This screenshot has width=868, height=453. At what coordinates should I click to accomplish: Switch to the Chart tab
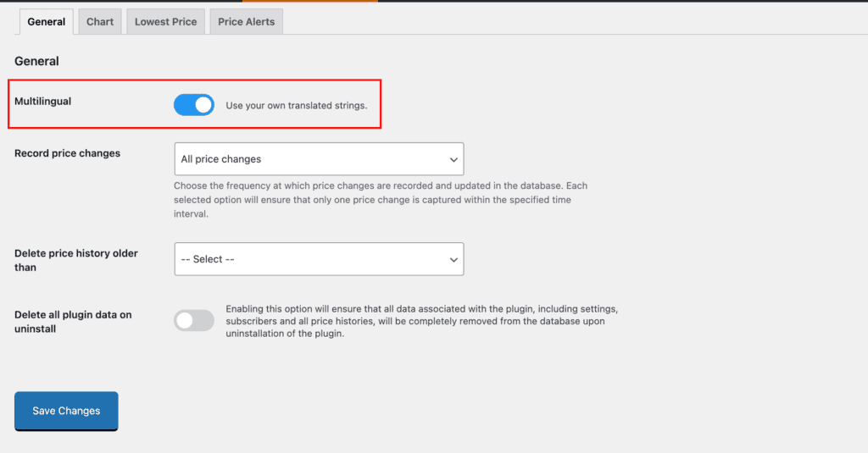[100, 22]
